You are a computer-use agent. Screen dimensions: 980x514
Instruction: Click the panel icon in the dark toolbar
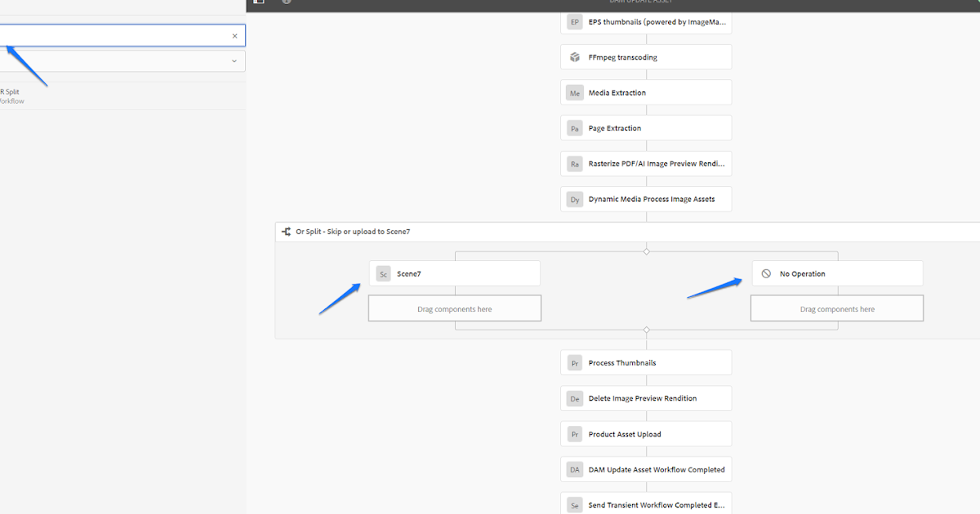(x=258, y=2)
